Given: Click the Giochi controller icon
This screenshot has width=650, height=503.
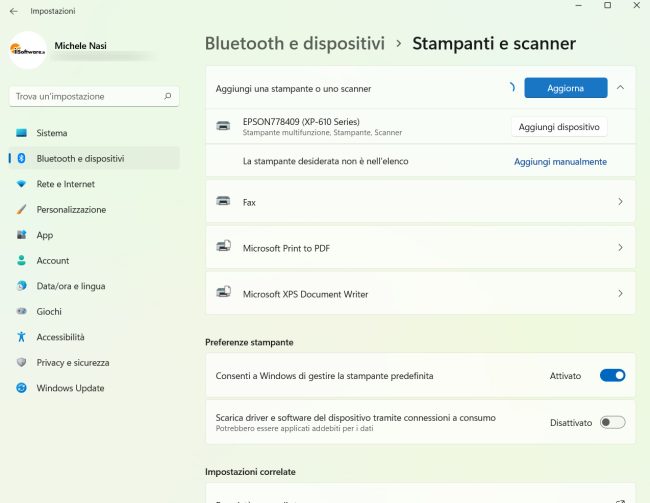Looking at the screenshot, I should pos(21,311).
